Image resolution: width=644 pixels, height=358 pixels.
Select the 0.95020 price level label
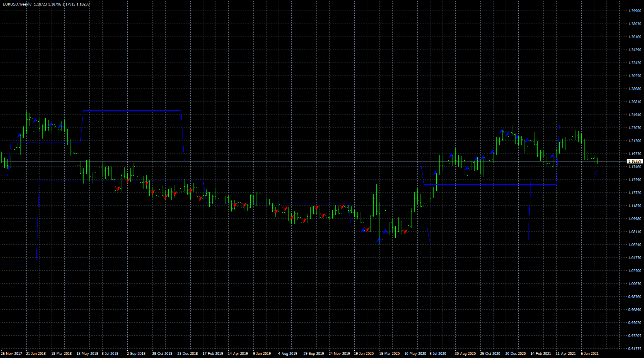[635, 323]
